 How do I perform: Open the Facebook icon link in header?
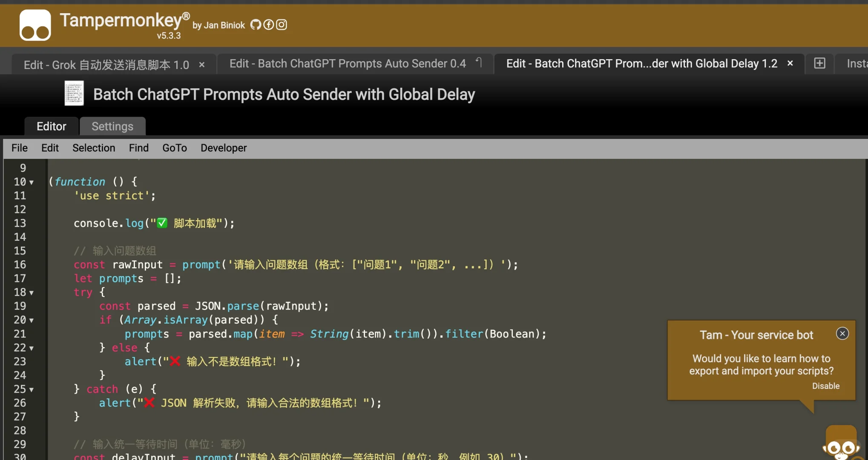click(x=268, y=25)
